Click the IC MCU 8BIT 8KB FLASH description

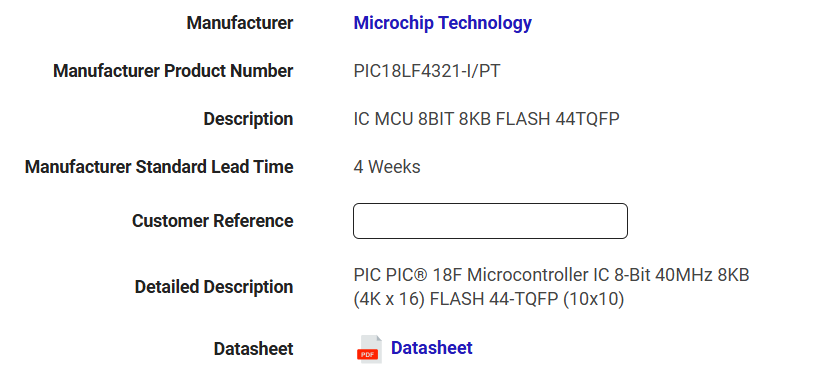pyautogui.click(x=486, y=119)
